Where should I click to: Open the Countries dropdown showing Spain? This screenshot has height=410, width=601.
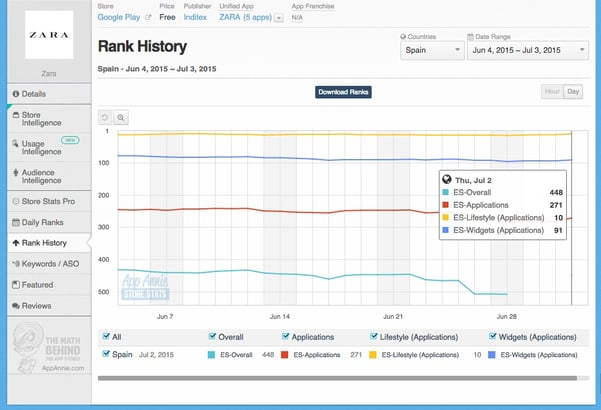pos(430,49)
